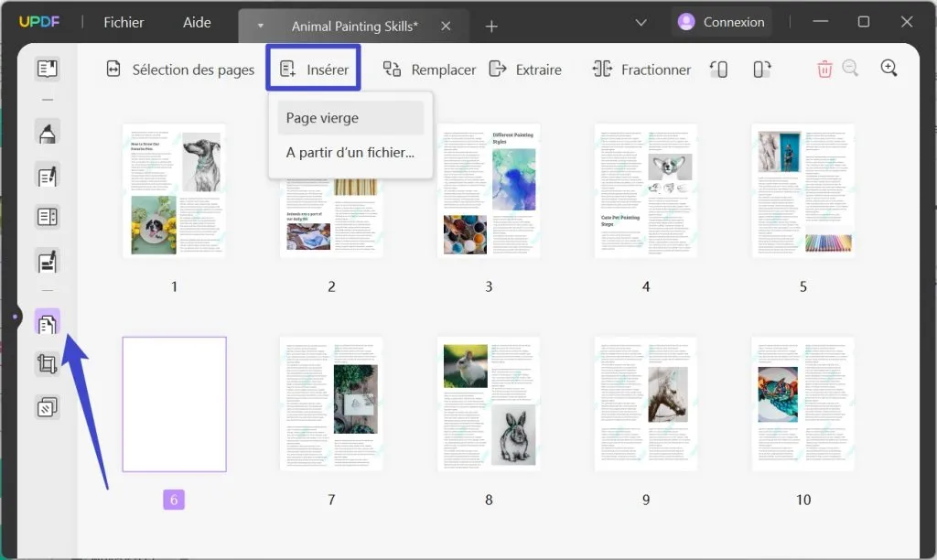Select the highlighter annotation tool in sidebar
Image resolution: width=937 pixels, height=560 pixels.
[x=47, y=133]
